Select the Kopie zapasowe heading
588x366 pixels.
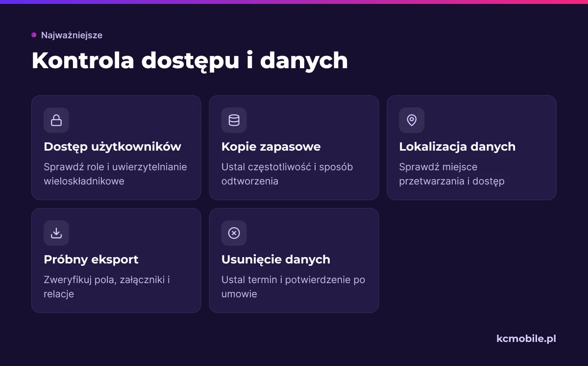pos(271,147)
